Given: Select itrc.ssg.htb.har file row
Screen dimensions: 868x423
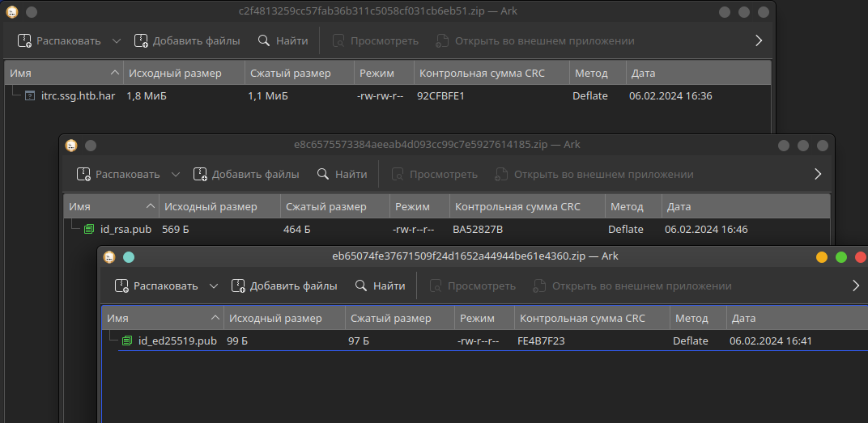Looking at the screenshot, I should coord(388,96).
